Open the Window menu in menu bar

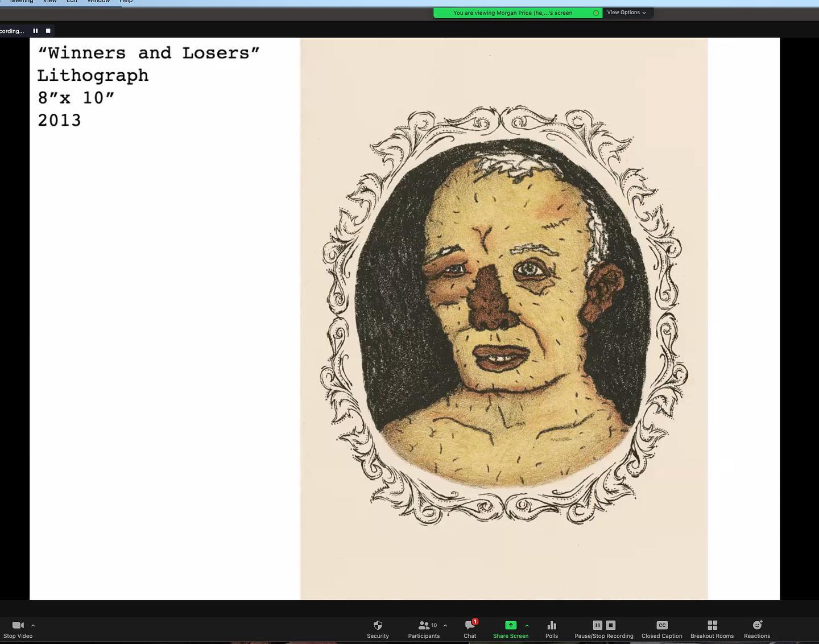[98, 2]
